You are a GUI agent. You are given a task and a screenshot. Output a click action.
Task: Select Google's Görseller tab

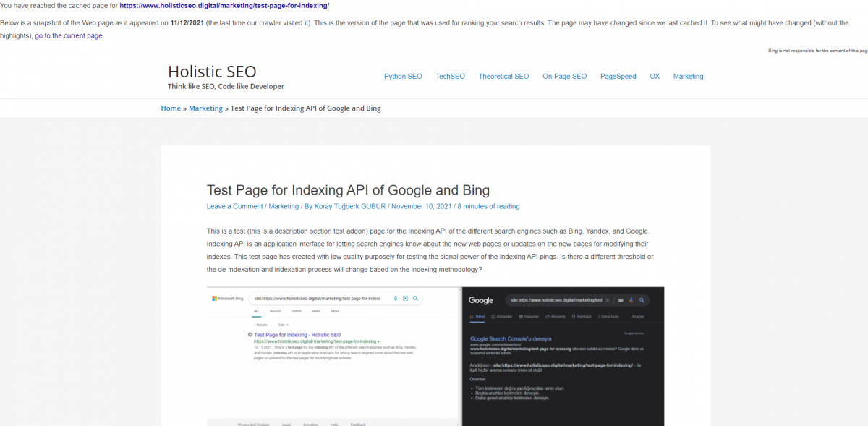tap(502, 317)
